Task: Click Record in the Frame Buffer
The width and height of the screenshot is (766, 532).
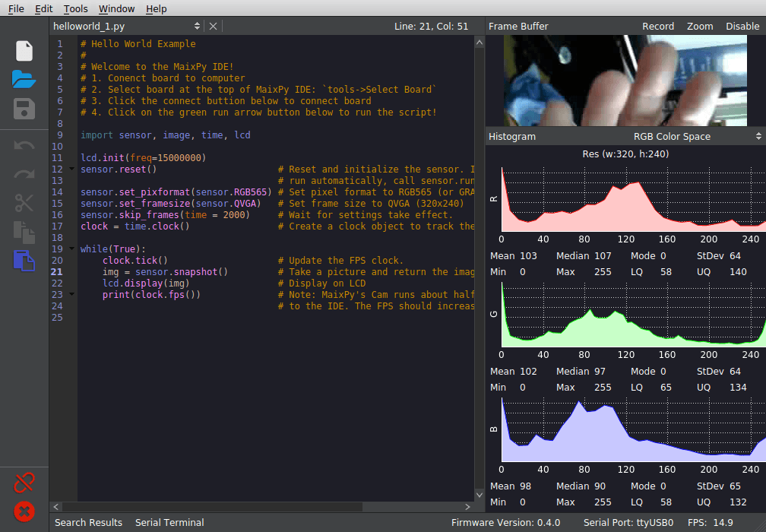Action: click(658, 27)
